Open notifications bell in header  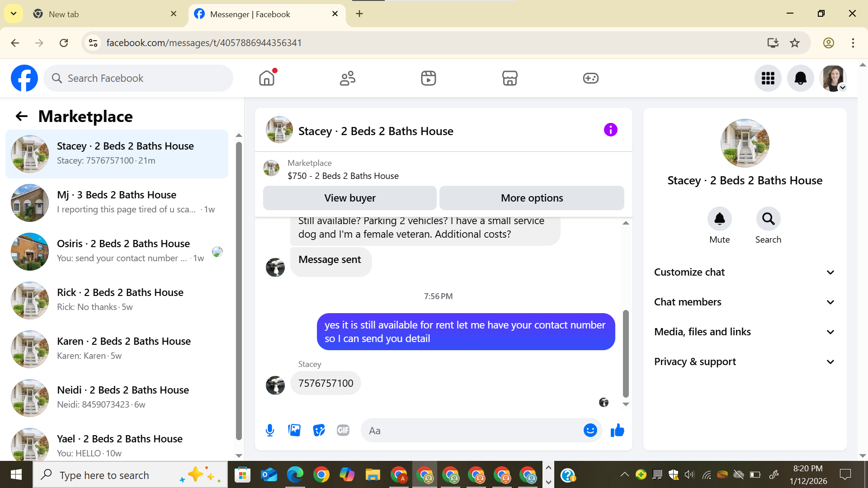pos(800,78)
